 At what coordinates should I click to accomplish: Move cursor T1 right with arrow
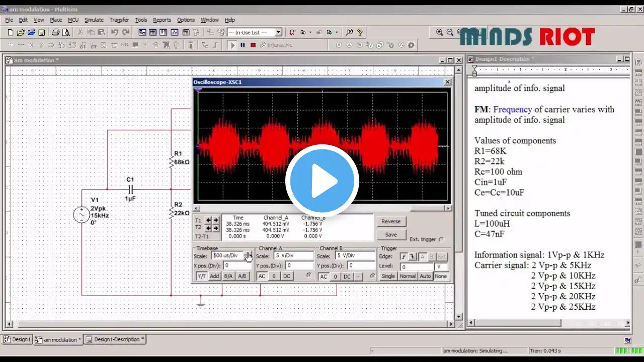[215, 220]
